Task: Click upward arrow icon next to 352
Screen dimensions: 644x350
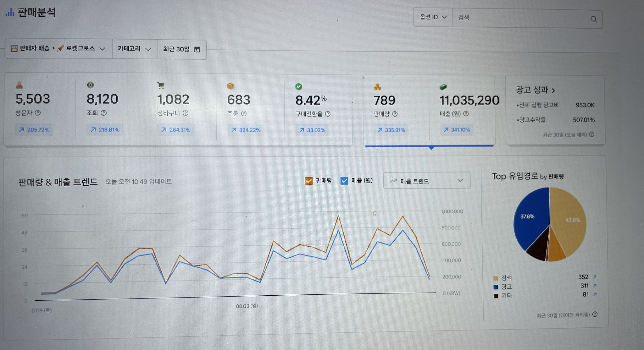Action: tap(595, 277)
